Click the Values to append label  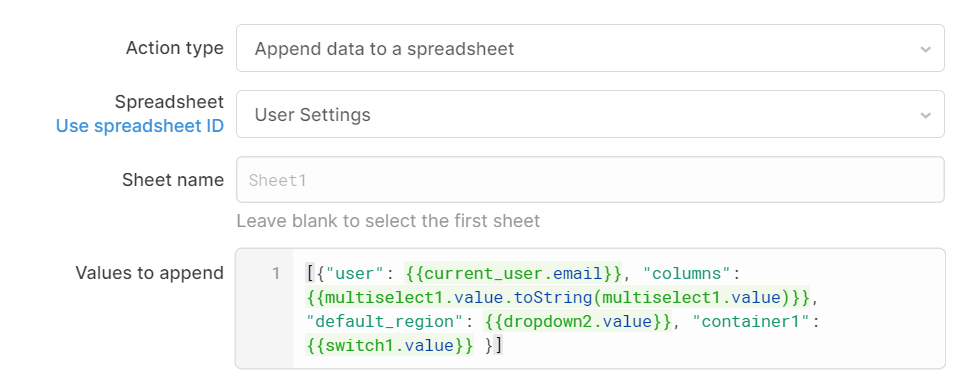pos(150,273)
